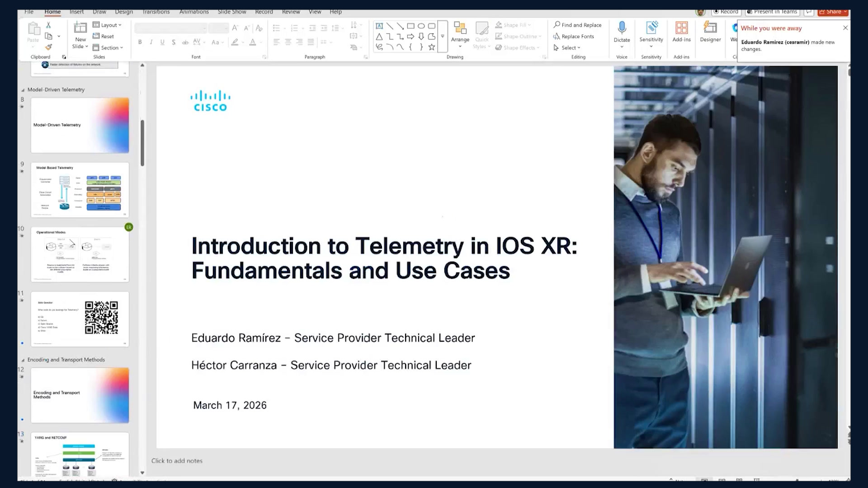Toggle Bold formatting
This screenshot has width=868, height=488.
coord(140,42)
